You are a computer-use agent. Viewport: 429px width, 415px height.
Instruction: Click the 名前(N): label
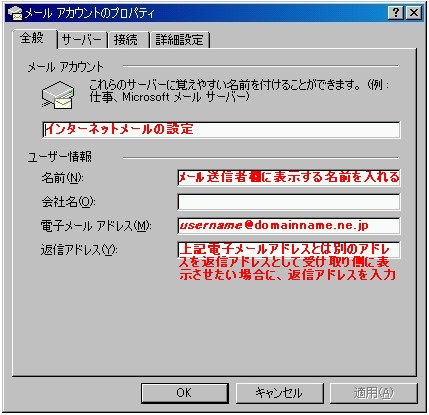pyautogui.click(x=62, y=178)
